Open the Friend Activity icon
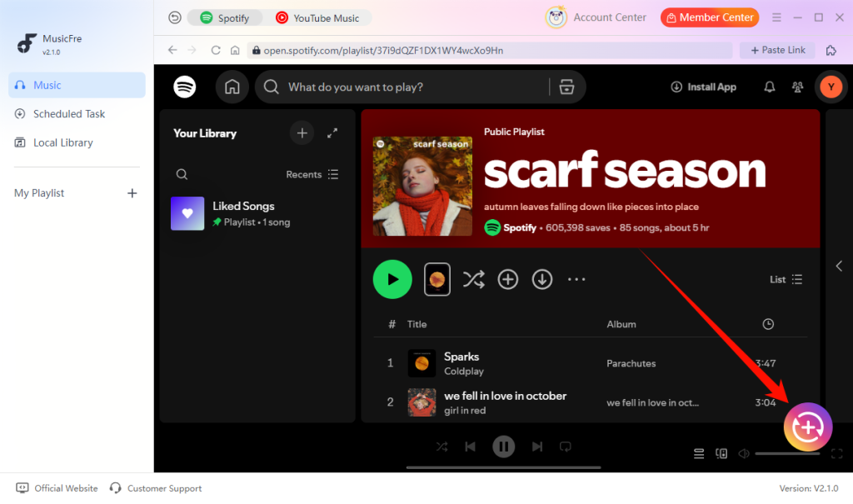This screenshot has width=853, height=504. (x=797, y=87)
